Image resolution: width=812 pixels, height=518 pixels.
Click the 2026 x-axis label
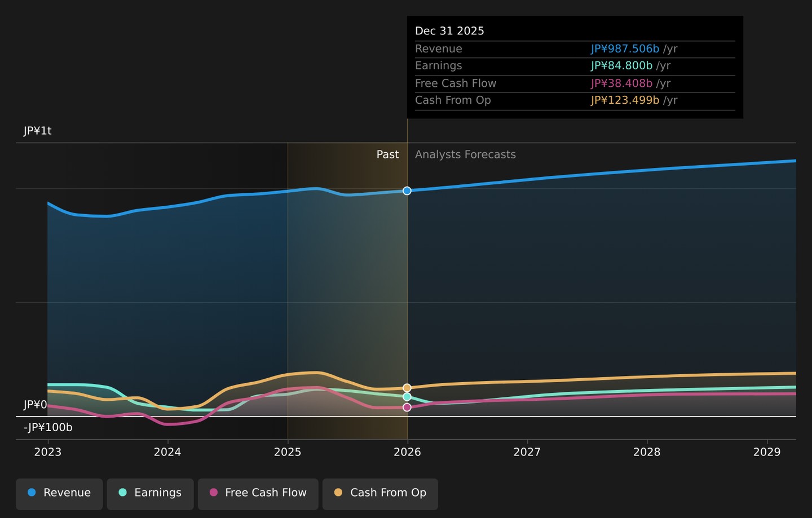(x=407, y=452)
